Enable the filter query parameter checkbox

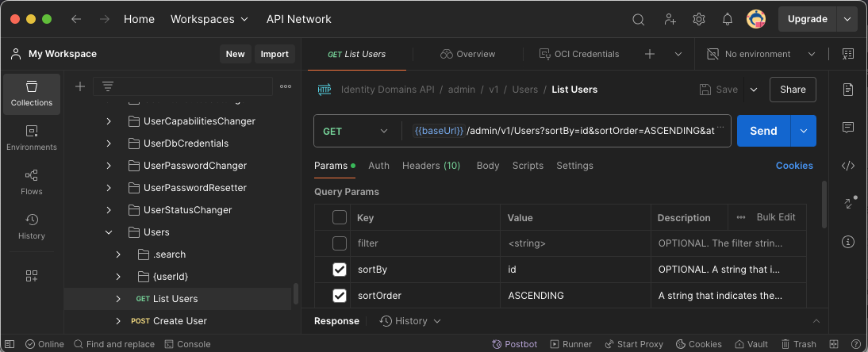340,243
